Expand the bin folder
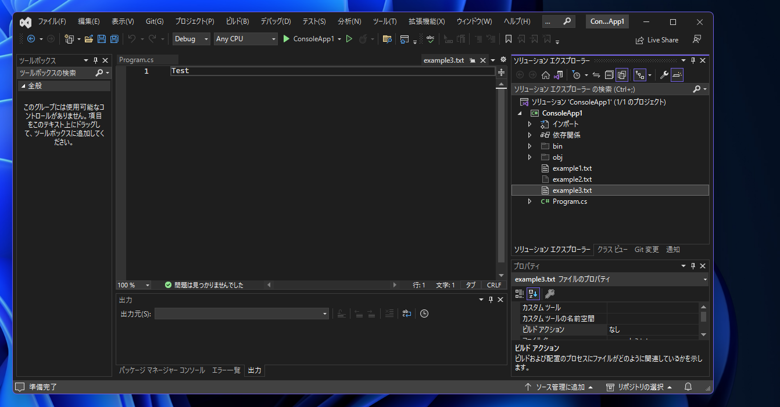This screenshot has height=407, width=780. [530, 146]
